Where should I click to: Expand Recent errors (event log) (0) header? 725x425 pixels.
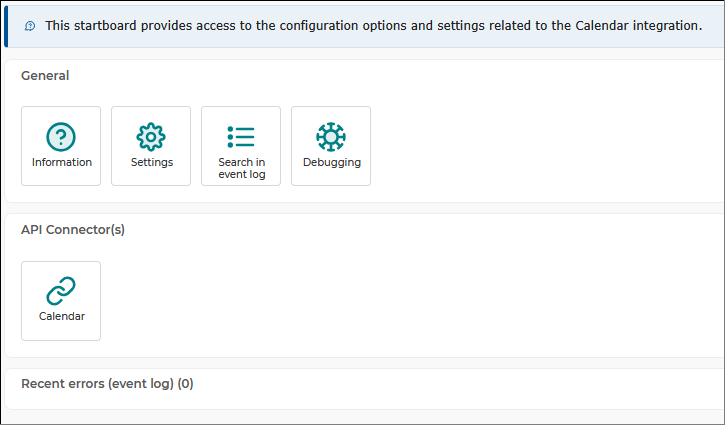[107, 384]
